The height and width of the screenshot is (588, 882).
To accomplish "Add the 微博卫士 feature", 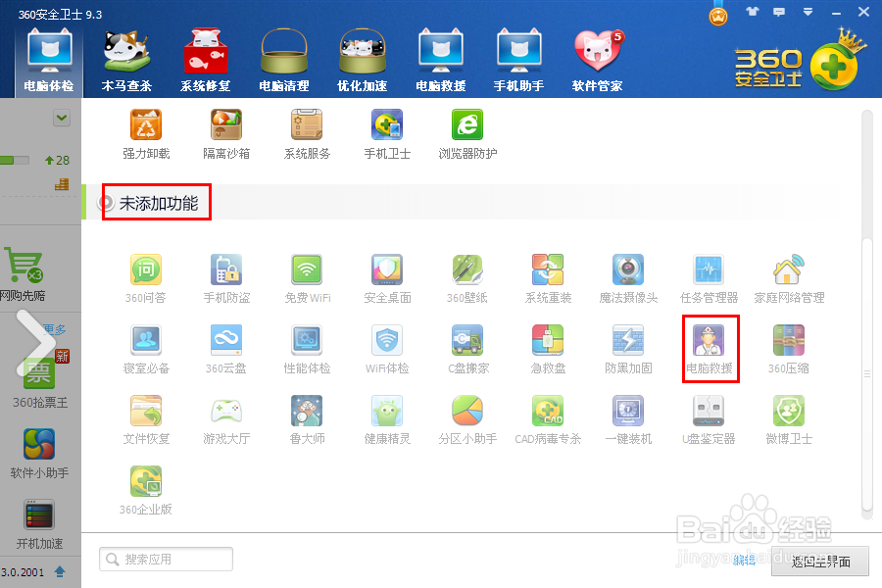I will [x=789, y=419].
